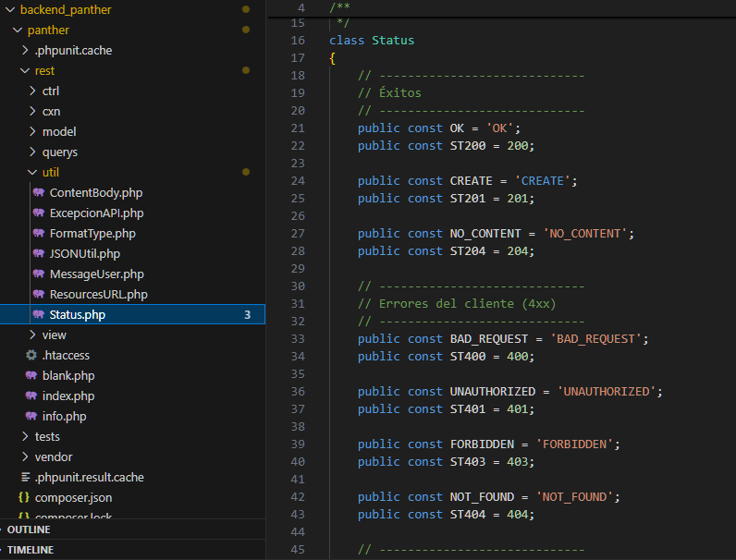Expand the ctrl folder
Image resolution: width=736 pixels, height=560 pixels.
(32, 91)
